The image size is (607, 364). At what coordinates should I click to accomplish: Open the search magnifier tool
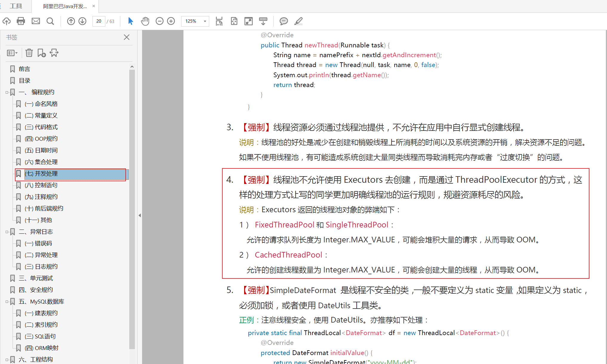click(x=50, y=21)
